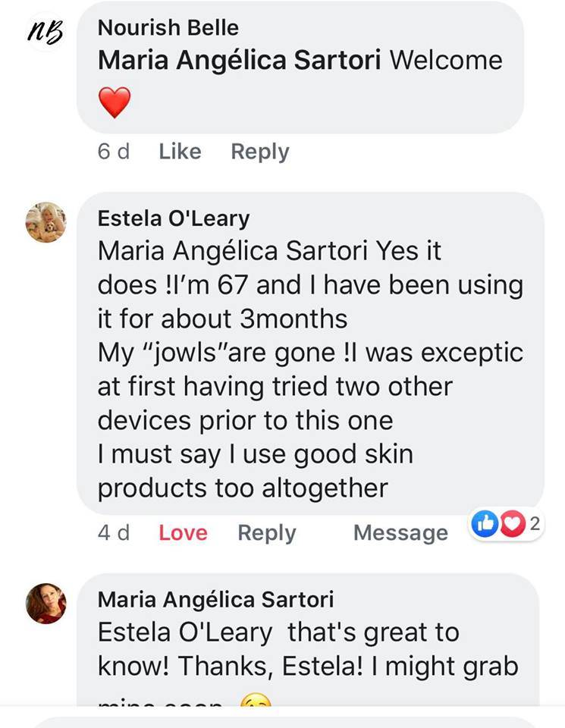View the heart reaction icon on Estela's comment
Screen dimensions: 565x728
[513, 522]
